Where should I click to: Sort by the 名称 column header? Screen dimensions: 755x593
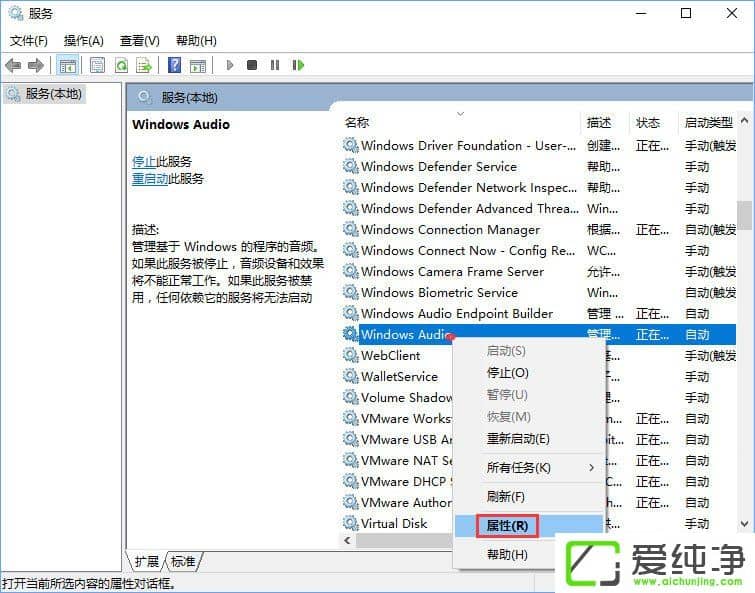357,123
